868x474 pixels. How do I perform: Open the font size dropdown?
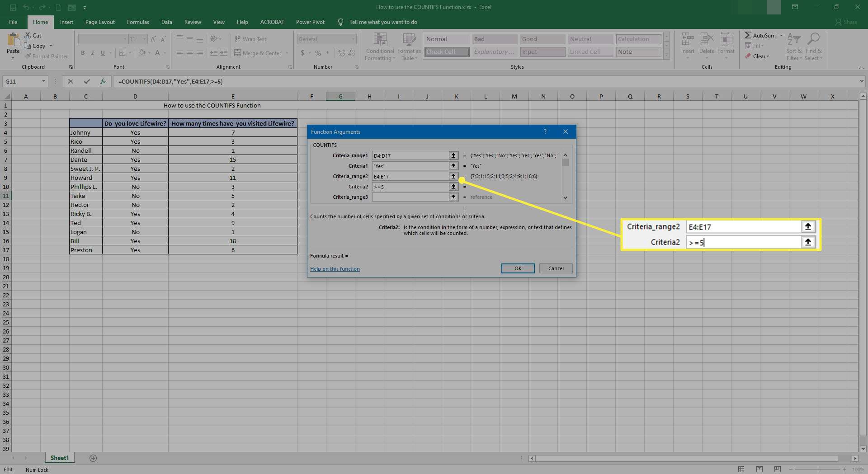(145, 39)
